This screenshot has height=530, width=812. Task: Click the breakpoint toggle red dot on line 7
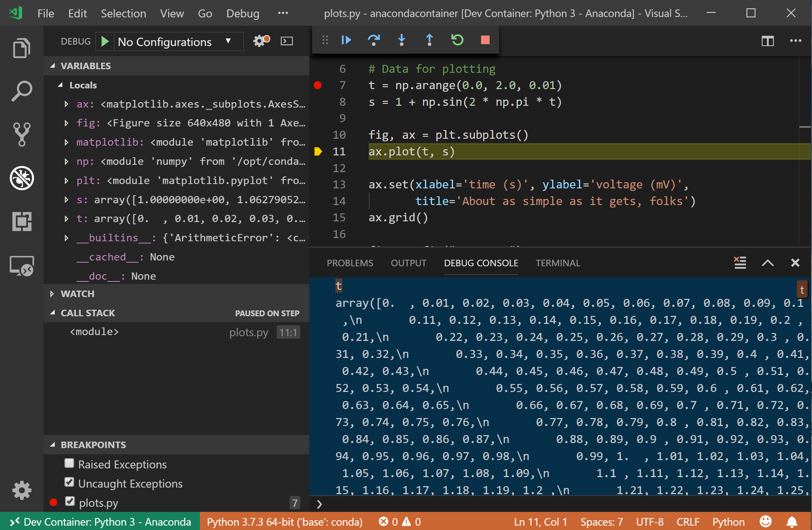318,85
